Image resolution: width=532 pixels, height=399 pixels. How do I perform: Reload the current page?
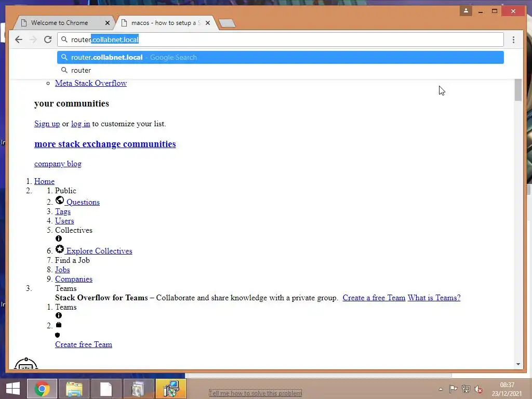pos(48,39)
